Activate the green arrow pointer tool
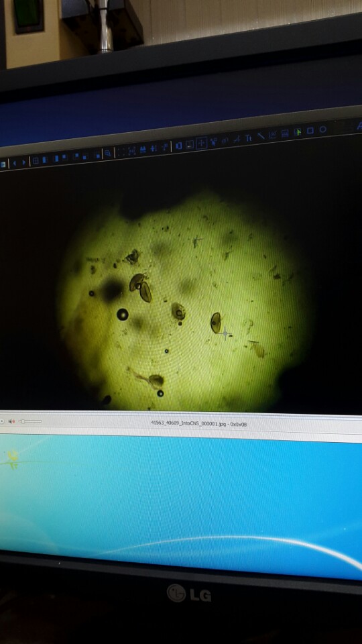362x644 pixels. pos(298,132)
